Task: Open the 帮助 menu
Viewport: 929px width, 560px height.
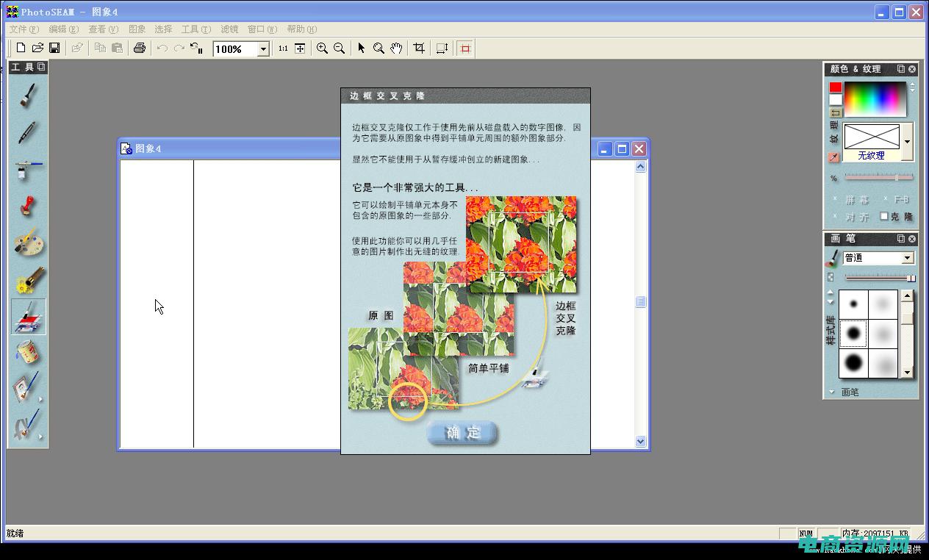Action: click(301, 29)
